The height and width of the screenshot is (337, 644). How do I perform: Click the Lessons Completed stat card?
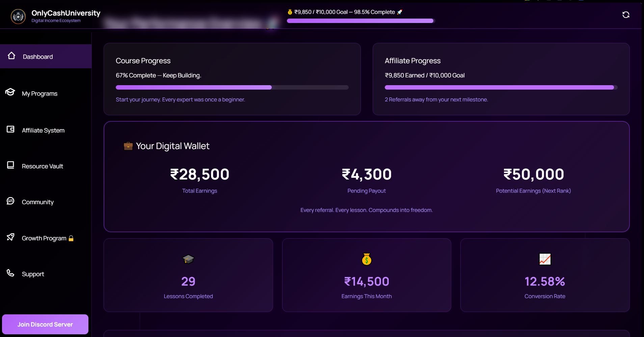coord(188,275)
